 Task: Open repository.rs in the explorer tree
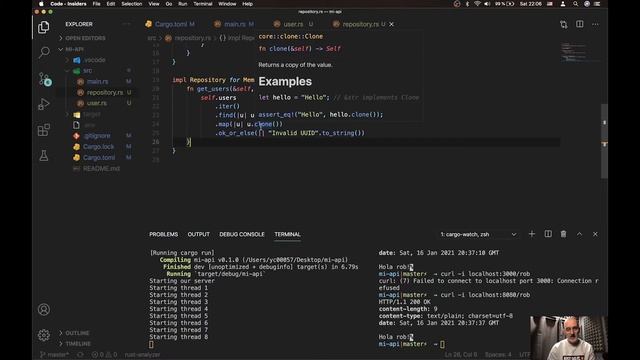coord(105,93)
